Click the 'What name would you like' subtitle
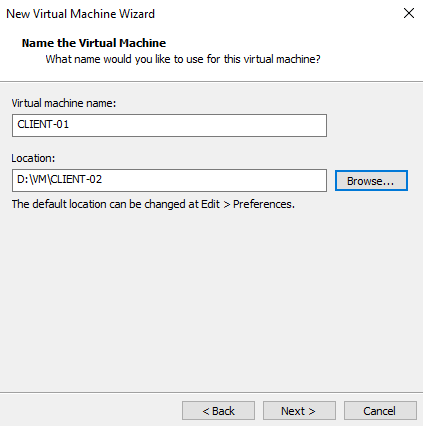Viewport: 423px width, 426px height. [x=183, y=59]
